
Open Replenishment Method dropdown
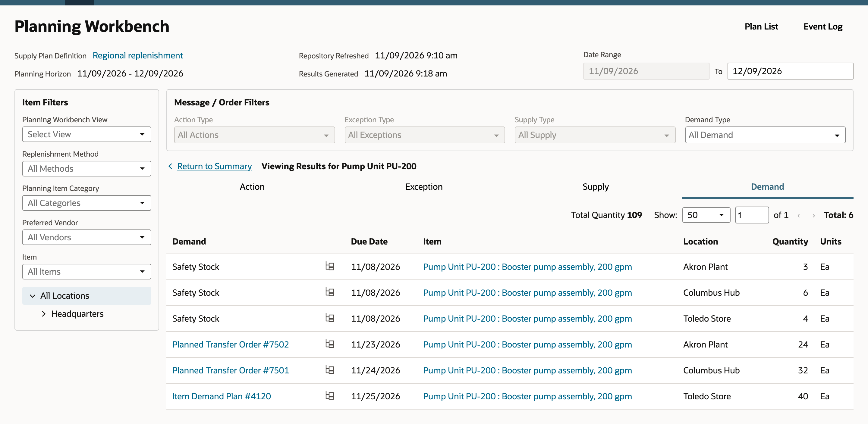coord(86,169)
